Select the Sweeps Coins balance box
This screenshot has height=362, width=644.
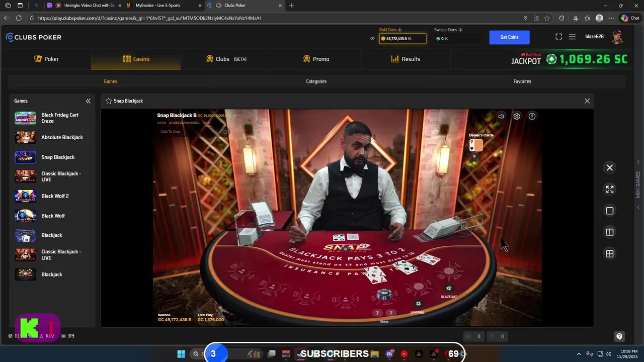[457, 39]
